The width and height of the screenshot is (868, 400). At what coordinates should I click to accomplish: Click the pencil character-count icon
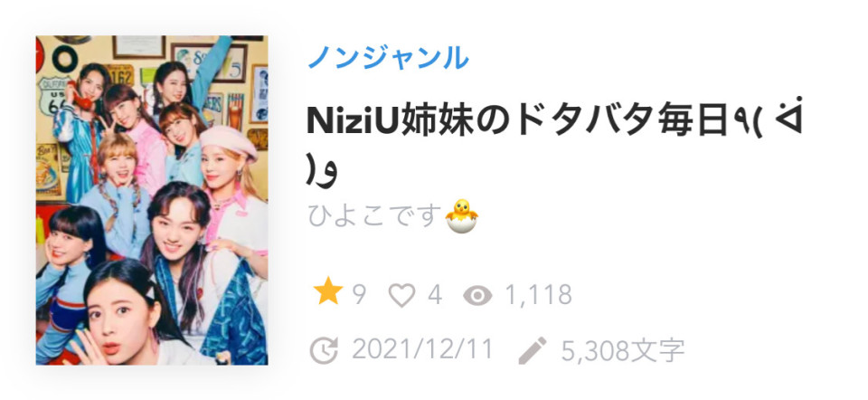click(532, 350)
